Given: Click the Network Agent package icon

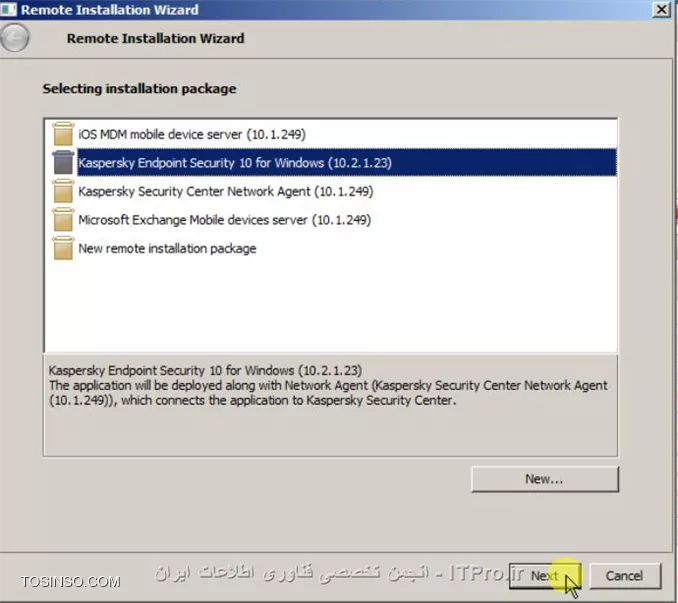Looking at the screenshot, I should [x=63, y=191].
